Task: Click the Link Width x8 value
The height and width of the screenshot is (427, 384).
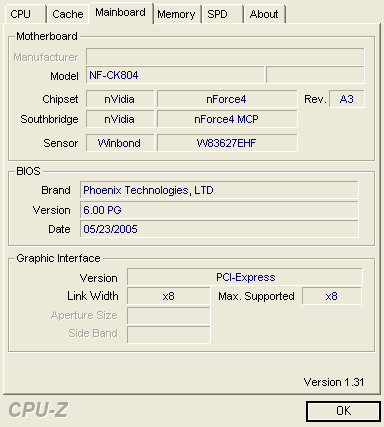Action: pos(169,296)
